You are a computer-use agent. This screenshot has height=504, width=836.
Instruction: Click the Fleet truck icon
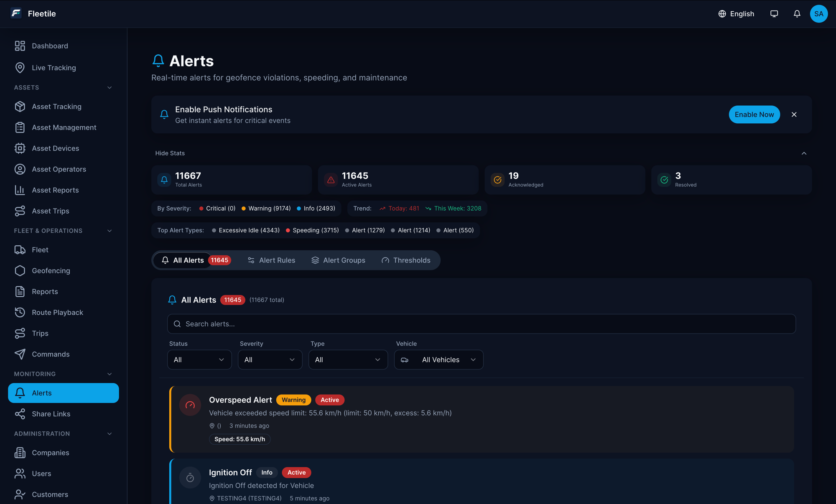20,250
